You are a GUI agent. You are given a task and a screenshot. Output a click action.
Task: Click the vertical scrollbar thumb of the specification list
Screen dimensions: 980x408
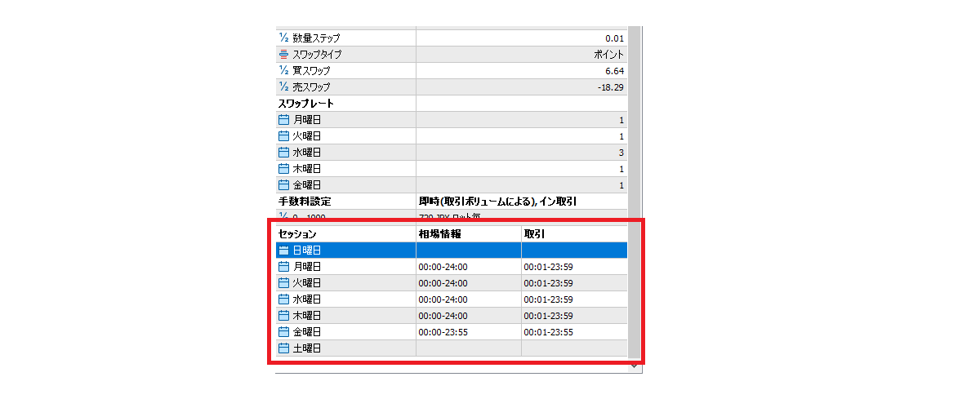(635, 193)
